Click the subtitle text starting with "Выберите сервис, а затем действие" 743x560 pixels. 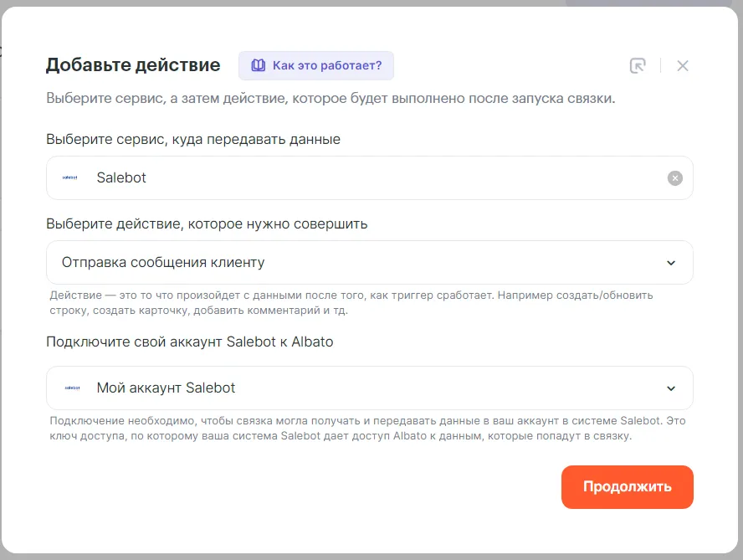pyautogui.click(x=331, y=99)
